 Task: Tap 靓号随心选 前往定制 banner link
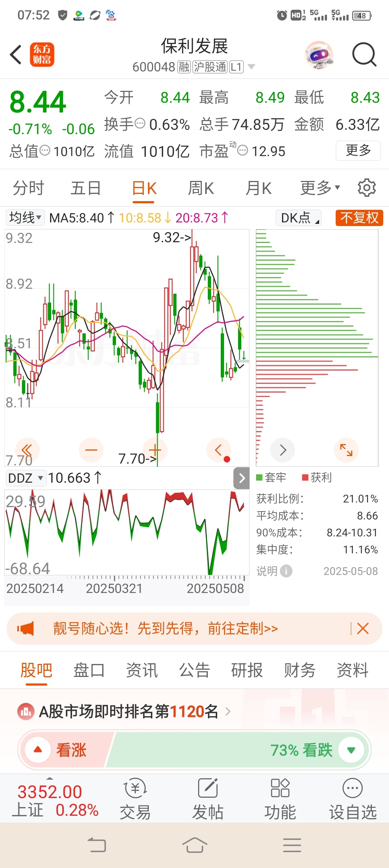tap(166, 629)
